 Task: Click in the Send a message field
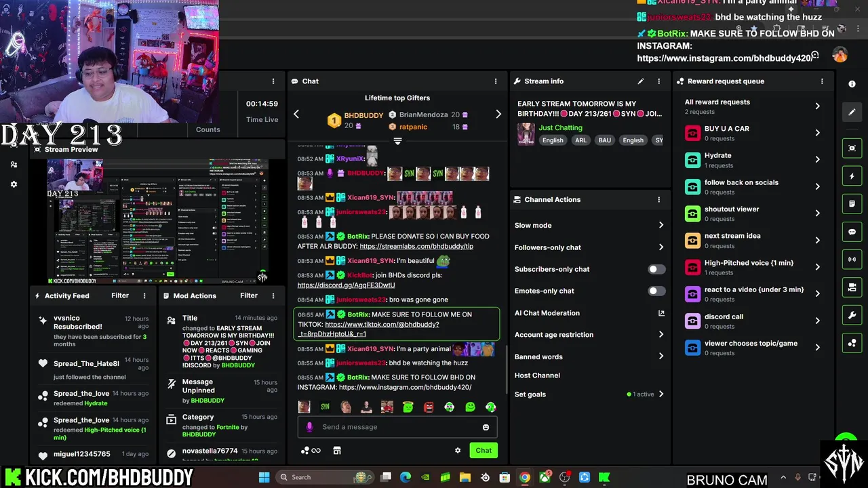tap(397, 427)
